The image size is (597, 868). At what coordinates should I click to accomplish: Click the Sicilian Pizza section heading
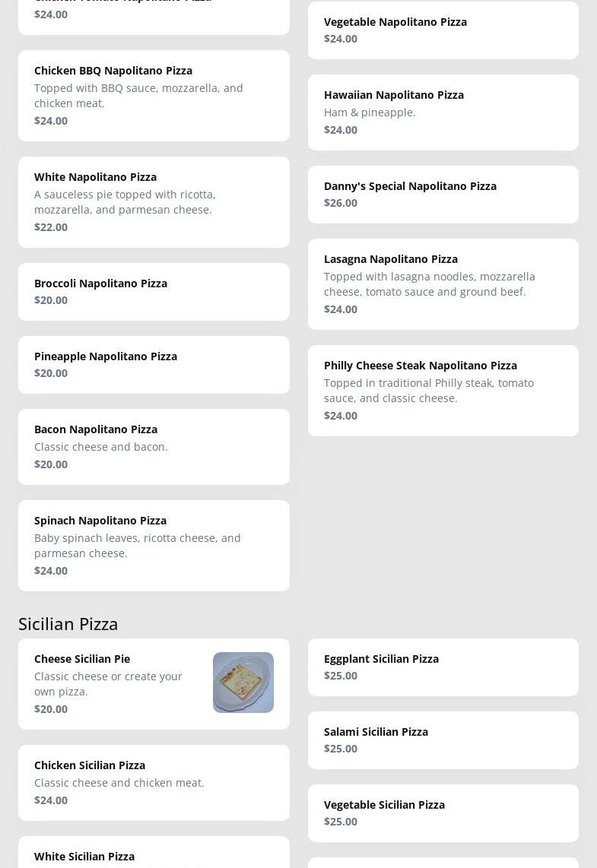pos(68,623)
